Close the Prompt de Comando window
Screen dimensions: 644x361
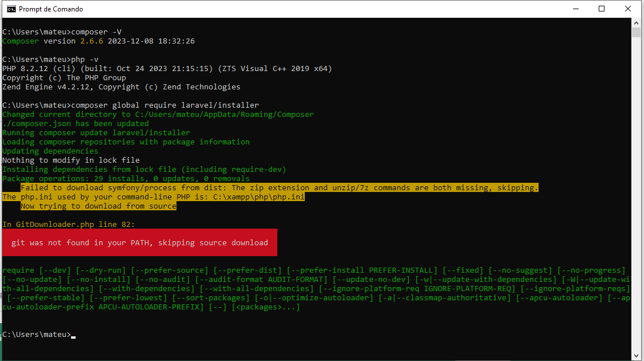pos(628,9)
